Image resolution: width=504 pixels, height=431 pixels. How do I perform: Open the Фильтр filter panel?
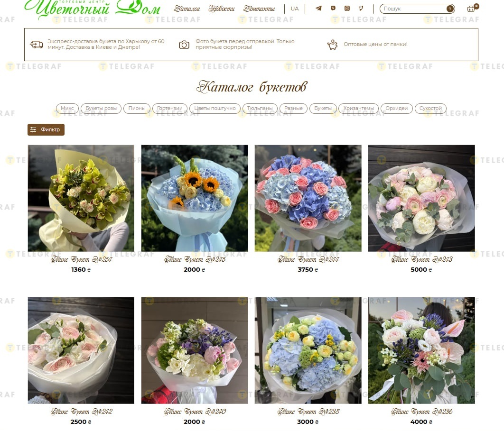pyautogui.click(x=46, y=130)
